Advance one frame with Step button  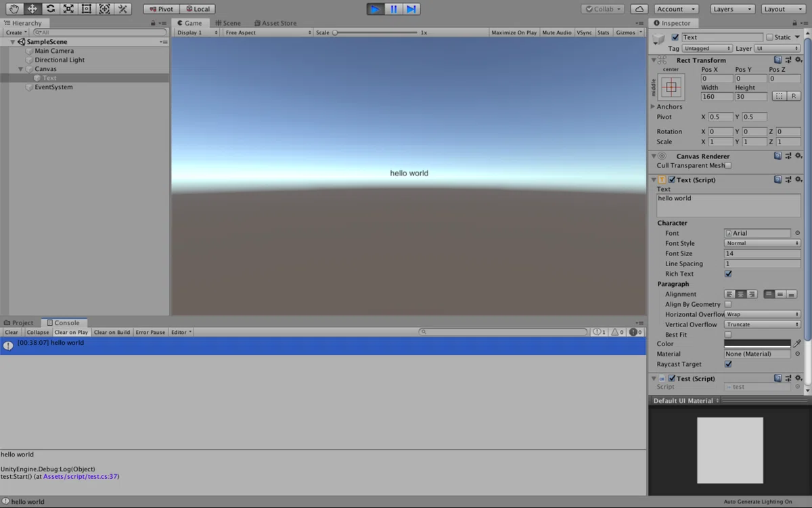411,9
